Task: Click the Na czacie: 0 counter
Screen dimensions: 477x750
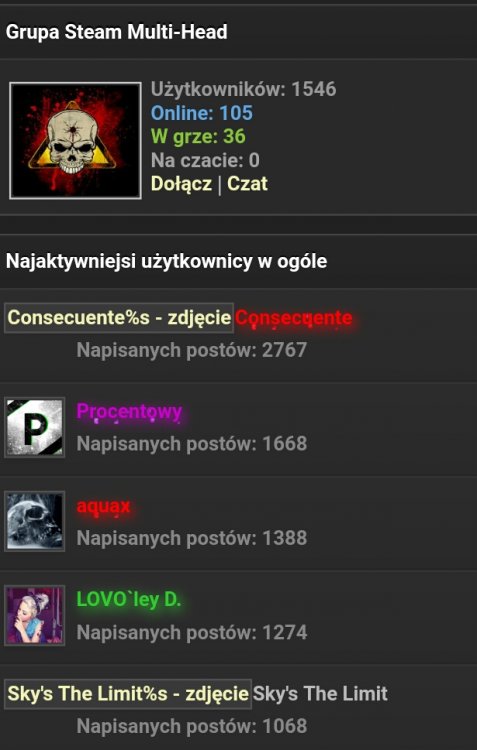Action: tap(205, 160)
